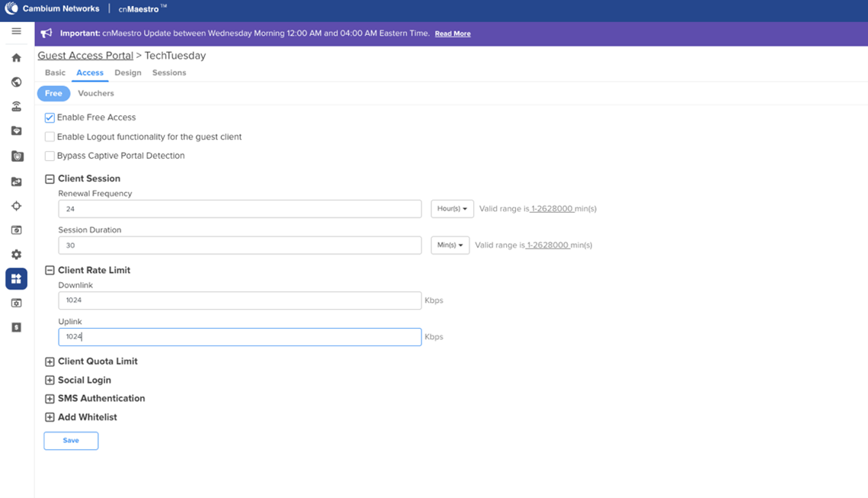Image resolution: width=868 pixels, height=498 pixels.
Task: Enable Logout functionality for guest client
Action: [50, 137]
